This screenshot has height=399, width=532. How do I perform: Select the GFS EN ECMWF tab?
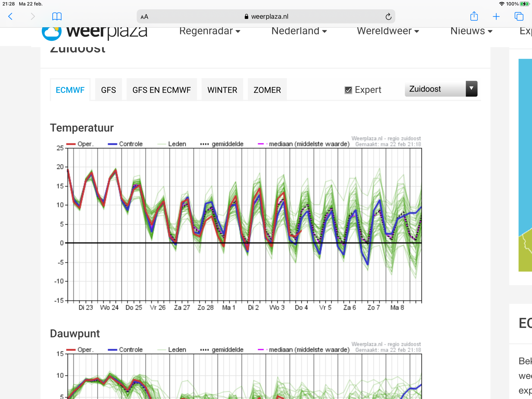coord(161,90)
